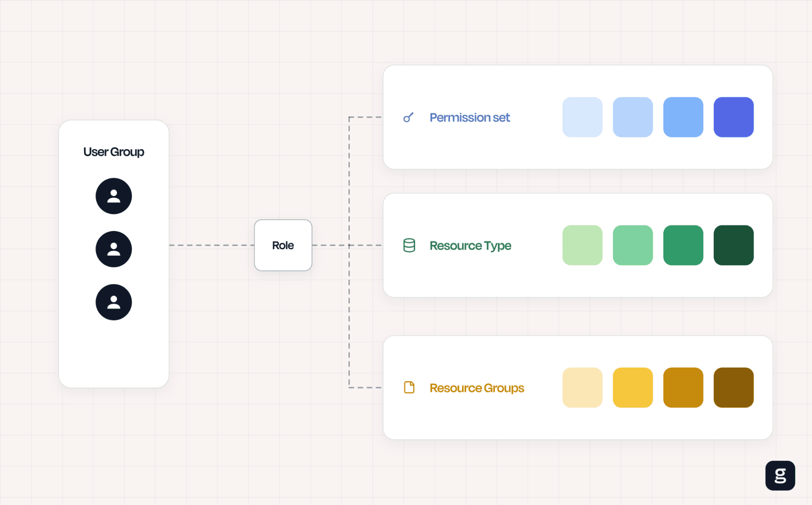Screen dimensions: 812x505
Task: Click the Resource Groups label
Action: tap(477, 388)
